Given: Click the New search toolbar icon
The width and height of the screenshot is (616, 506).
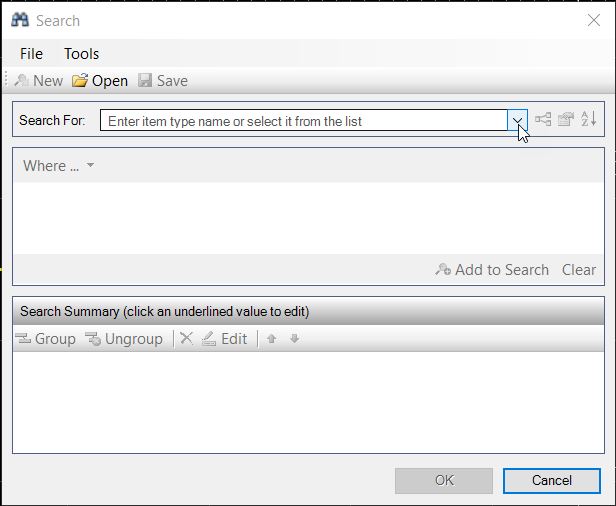Looking at the screenshot, I should pos(22,81).
